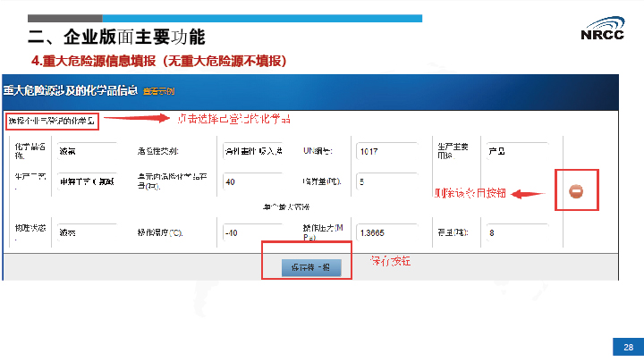Click the slide title 二、企业版面主要功能
The height and width of the screenshot is (362, 644).
[x=116, y=38]
